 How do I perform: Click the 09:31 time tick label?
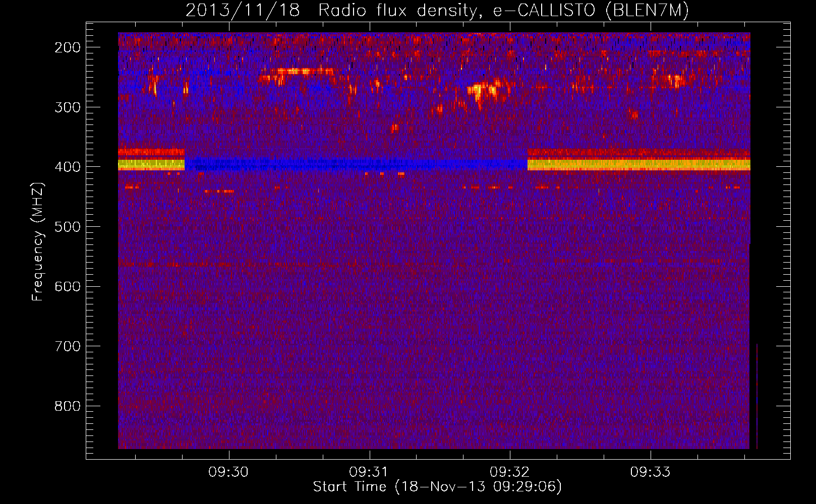pos(369,472)
